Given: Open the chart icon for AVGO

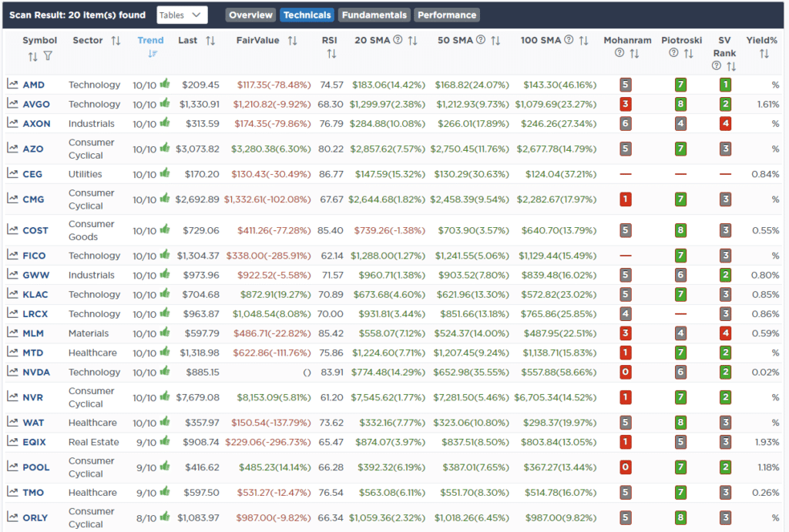Looking at the screenshot, I should (x=12, y=104).
